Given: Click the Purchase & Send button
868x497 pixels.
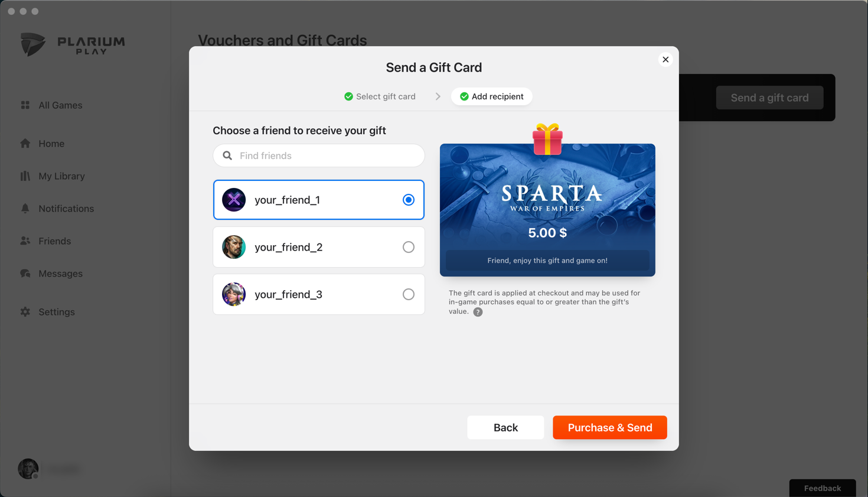Looking at the screenshot, I should (x=610, y=427).
